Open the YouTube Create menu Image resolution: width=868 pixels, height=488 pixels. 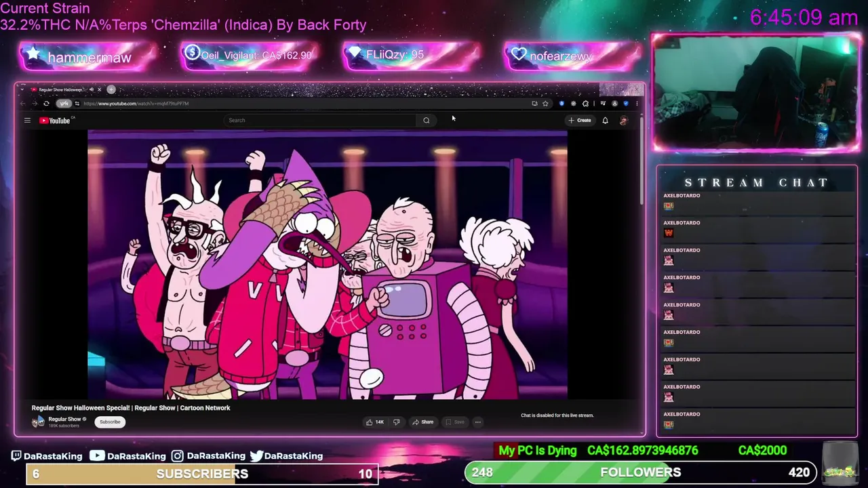coord(580,121)
